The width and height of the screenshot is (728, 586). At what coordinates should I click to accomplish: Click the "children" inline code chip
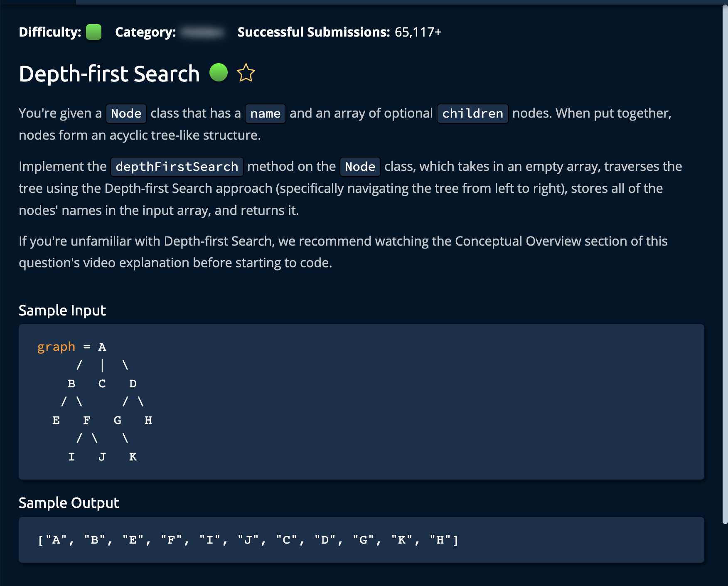472,113
